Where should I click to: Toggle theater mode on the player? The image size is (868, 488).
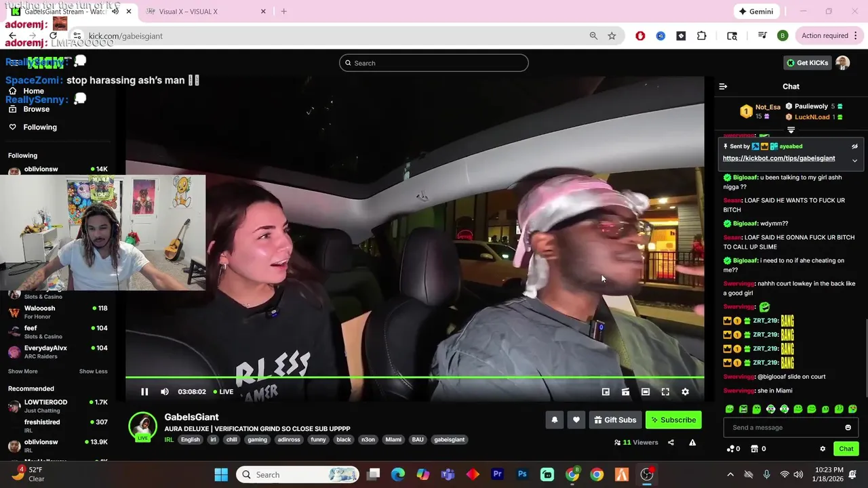click(x=646, y=392)
